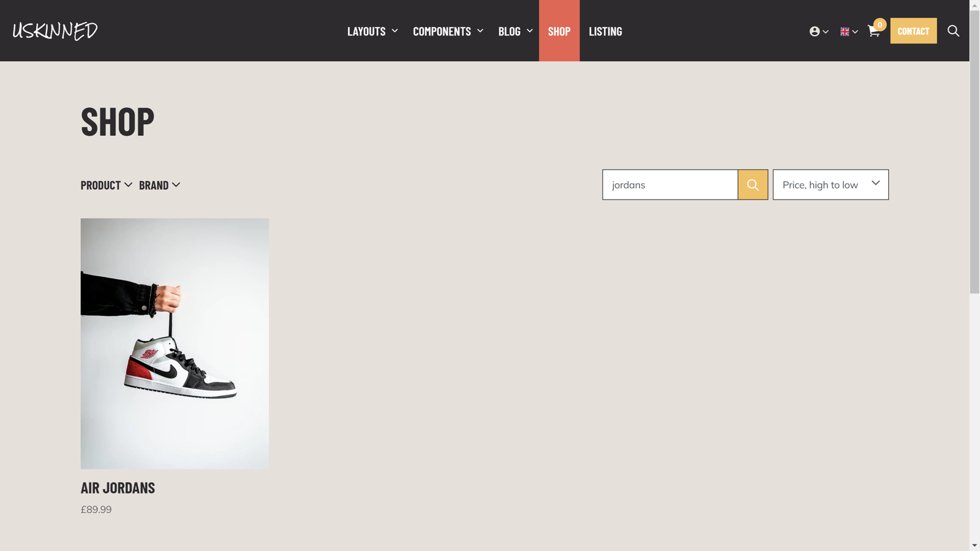The image size is (980, 551).
Task: Expand the Components menu
Action: (x=448, y=31)
